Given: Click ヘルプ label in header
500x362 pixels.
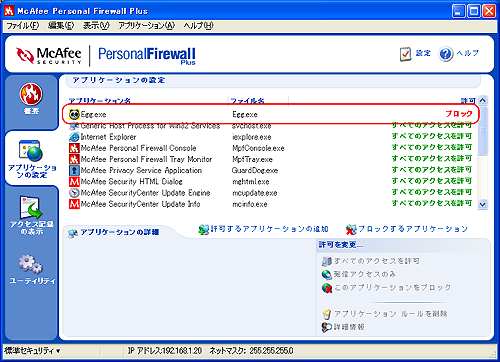Looking at the screenshot, I should [467, 53].
